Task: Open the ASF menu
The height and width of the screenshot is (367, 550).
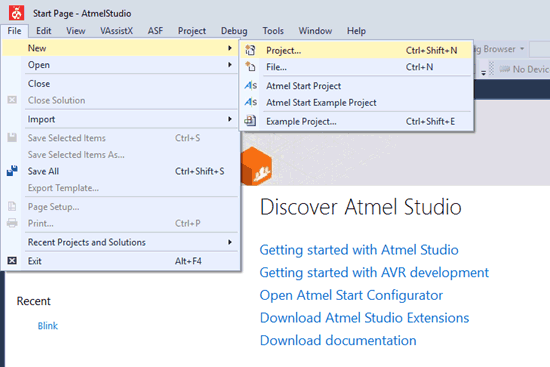Action: [x=155, y=31]
